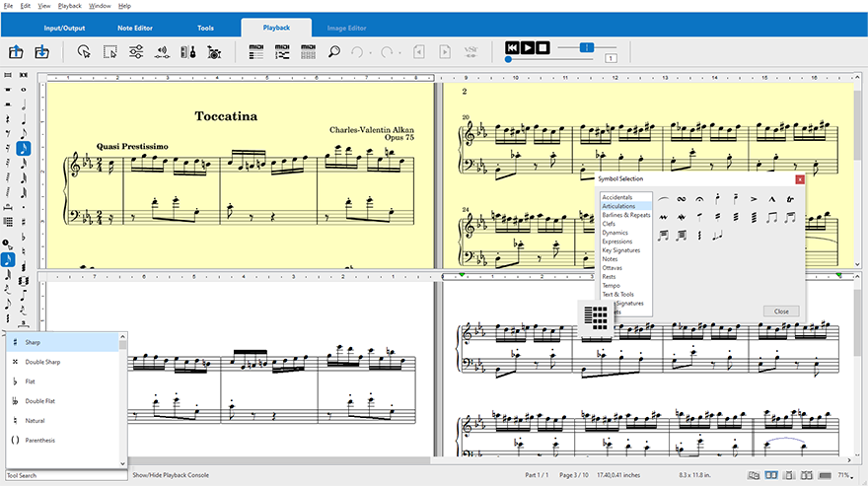Open the zoom percentage dropdown showing 71%
This screenshot has width=868, height=486.
pos(845,475)
